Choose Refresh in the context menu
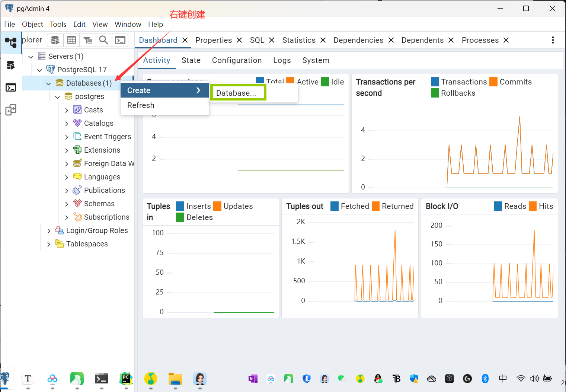Image resolution: width=566 pixels, height=392 pixels. coord(164,105)
